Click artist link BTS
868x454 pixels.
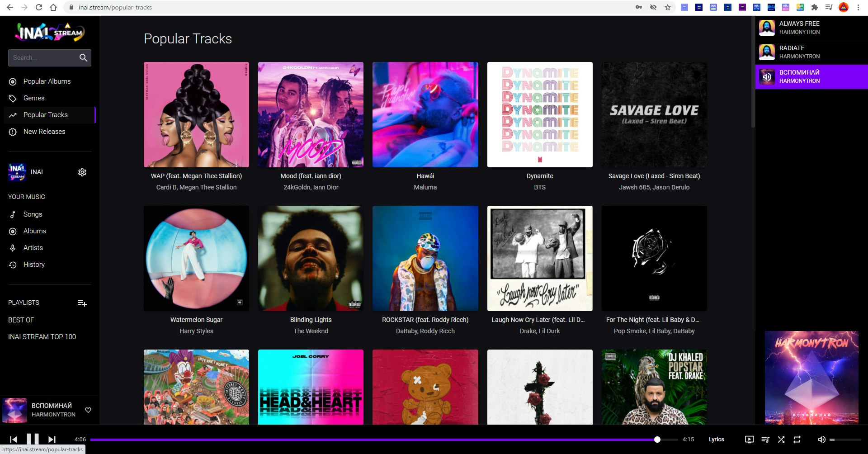(x=540, y=187)
